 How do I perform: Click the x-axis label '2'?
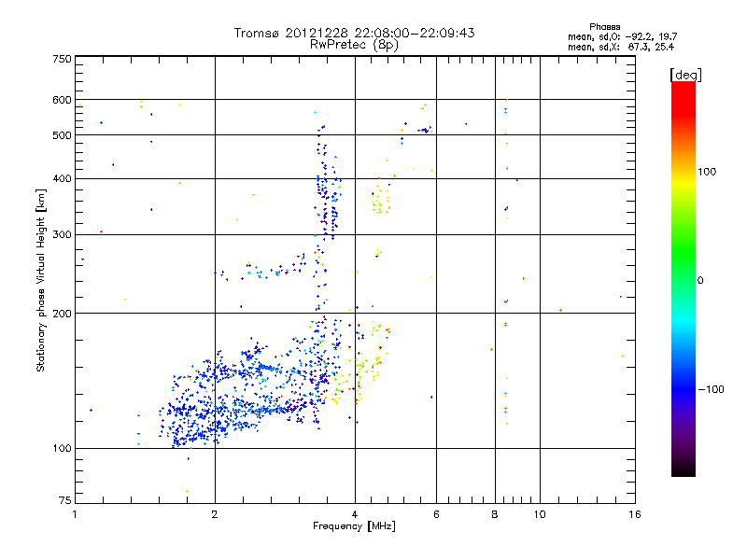tap(215, 514)
